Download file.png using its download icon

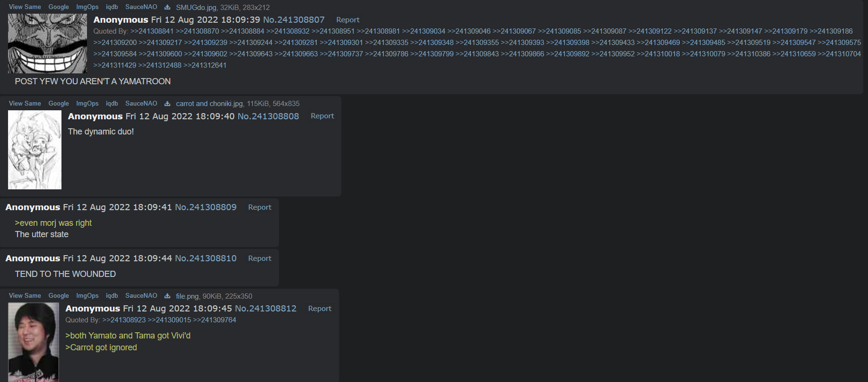[167, 296]
